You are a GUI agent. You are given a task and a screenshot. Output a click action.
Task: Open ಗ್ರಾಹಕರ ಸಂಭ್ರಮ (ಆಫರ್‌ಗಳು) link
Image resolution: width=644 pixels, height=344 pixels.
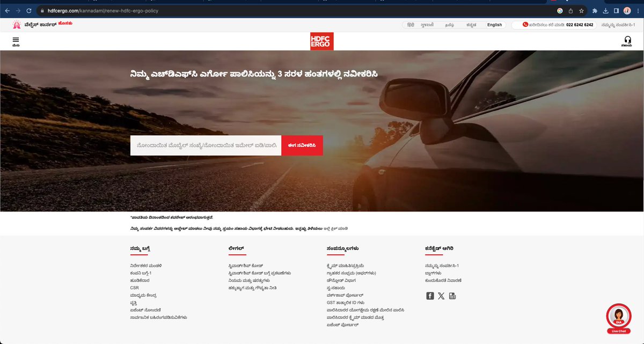pyautogui.click(x=351, y=273)
